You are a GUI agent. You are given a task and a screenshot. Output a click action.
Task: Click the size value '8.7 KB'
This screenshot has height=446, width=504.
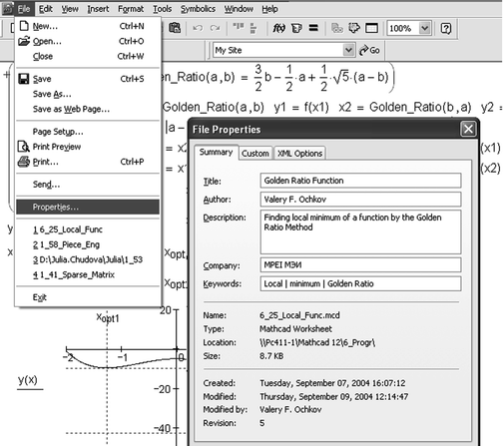pos(271,356)
